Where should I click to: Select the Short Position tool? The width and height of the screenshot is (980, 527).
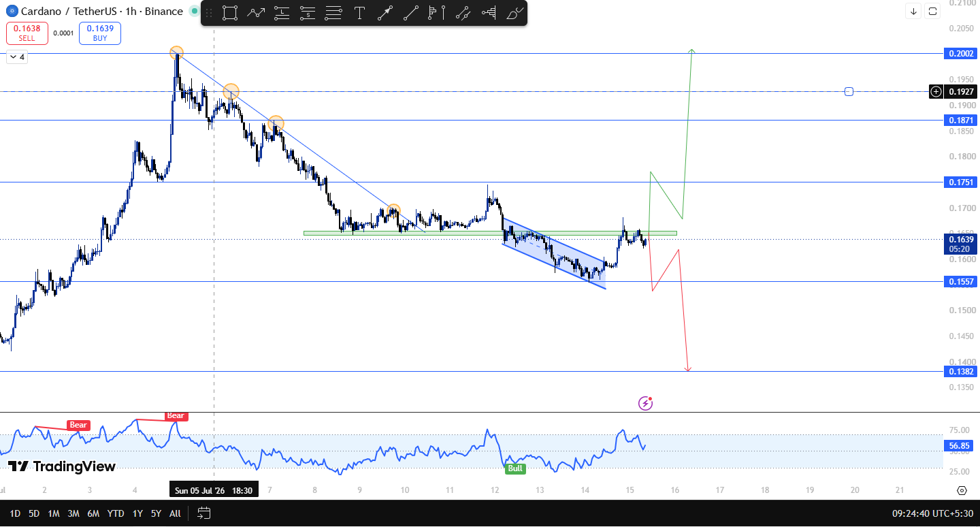pyautogui.click(x=308, y=12)
